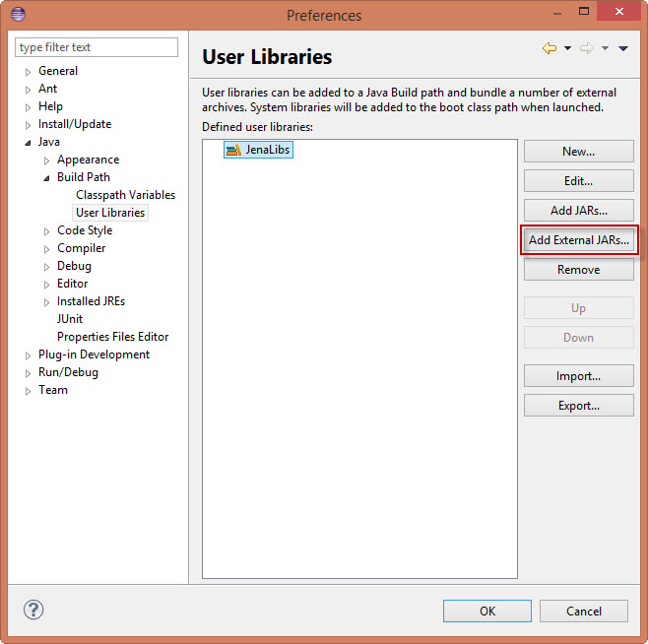Expand the Debug node
The height and width of the screenshot is (644, 648).
(x=46, y=267)
